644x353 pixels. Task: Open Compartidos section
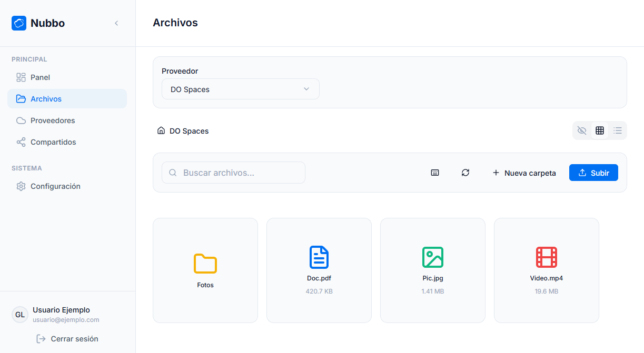pos(53,142)
